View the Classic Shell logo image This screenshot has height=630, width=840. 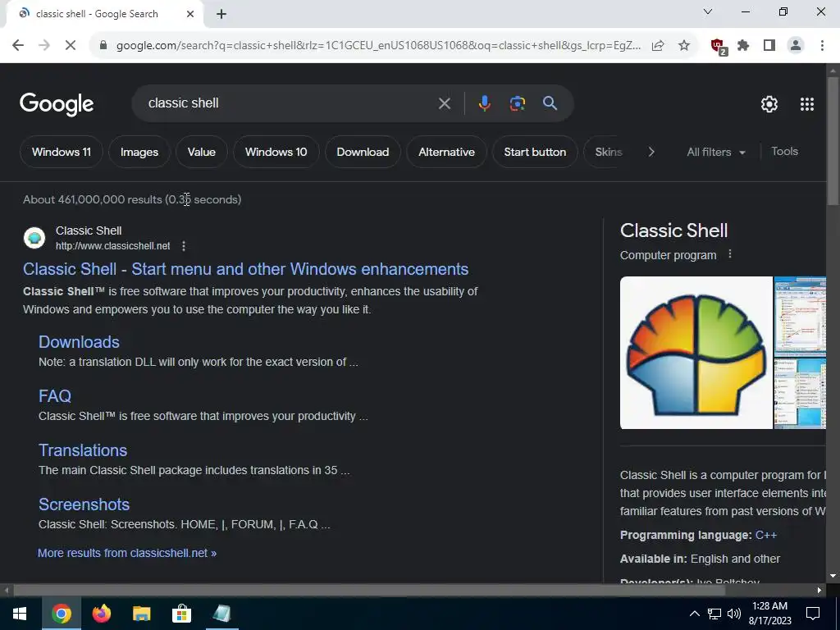click(x=696, y=353)
